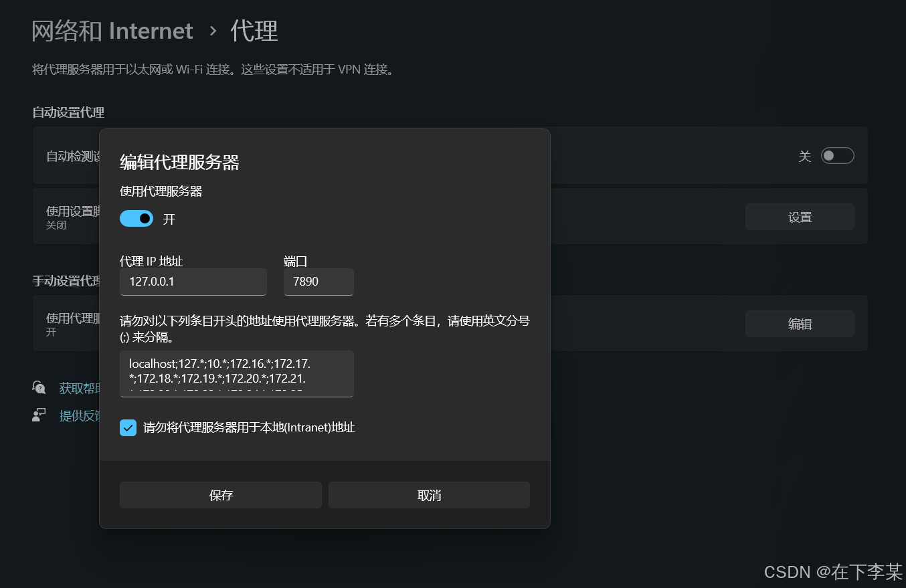The height and width of the screenshot is (588, 906).
Task: Click the 设置 button for setup script
Action: 800,217
